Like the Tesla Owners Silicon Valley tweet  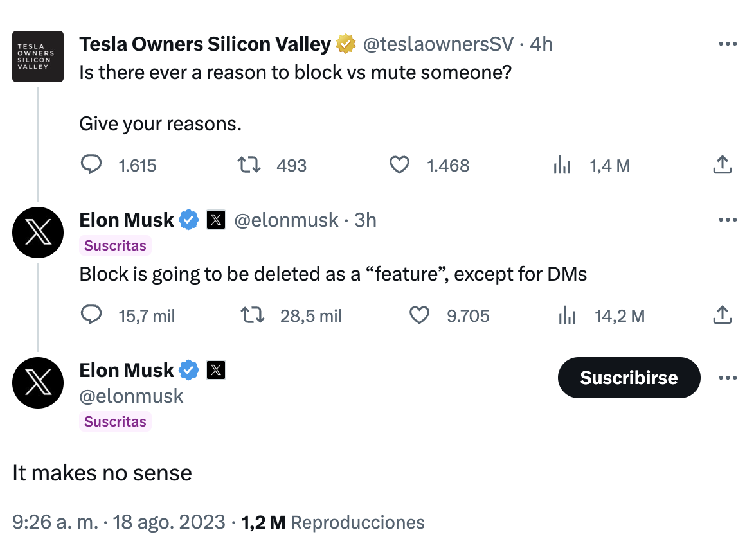point(400,165)
